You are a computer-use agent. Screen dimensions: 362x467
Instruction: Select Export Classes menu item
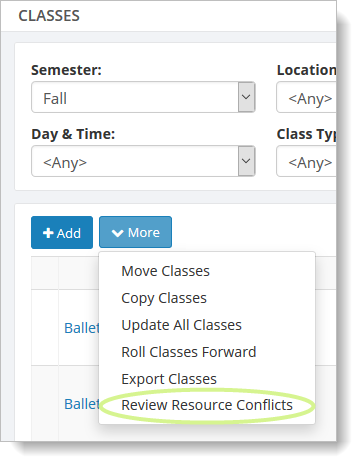point(169,379)
